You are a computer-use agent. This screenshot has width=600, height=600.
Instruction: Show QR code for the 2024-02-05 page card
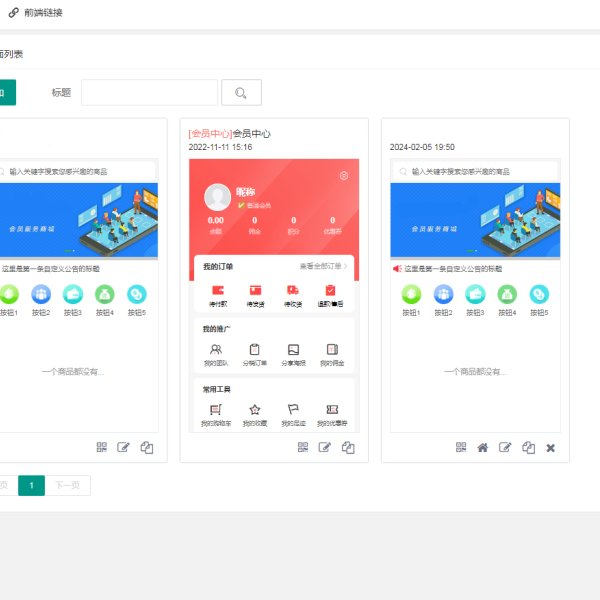pos(461,447)
